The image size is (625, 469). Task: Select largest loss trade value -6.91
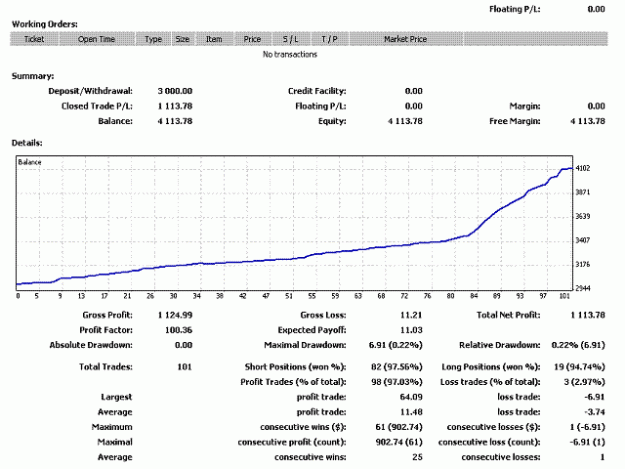click(593, 397)
